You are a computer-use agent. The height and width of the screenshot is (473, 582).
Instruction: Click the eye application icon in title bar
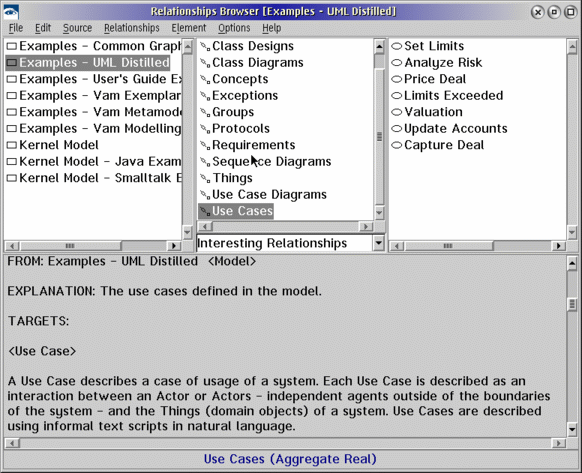click(11, 12)
